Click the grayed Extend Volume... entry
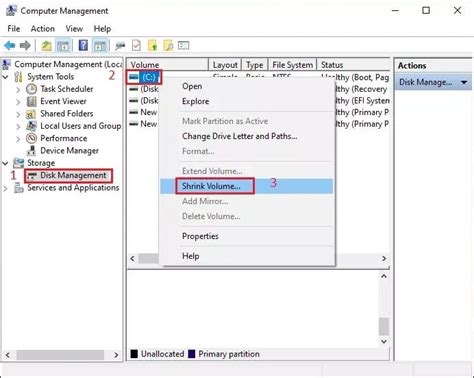The height and width of the screenshot is (378, 474). pyautogui.click(x=247, y=171)
